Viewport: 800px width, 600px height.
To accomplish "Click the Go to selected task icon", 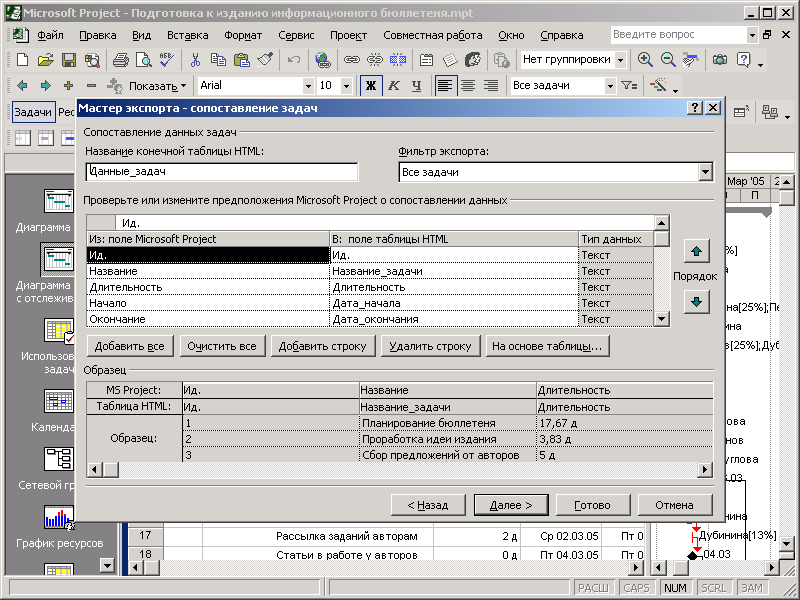I will [691, 60].
